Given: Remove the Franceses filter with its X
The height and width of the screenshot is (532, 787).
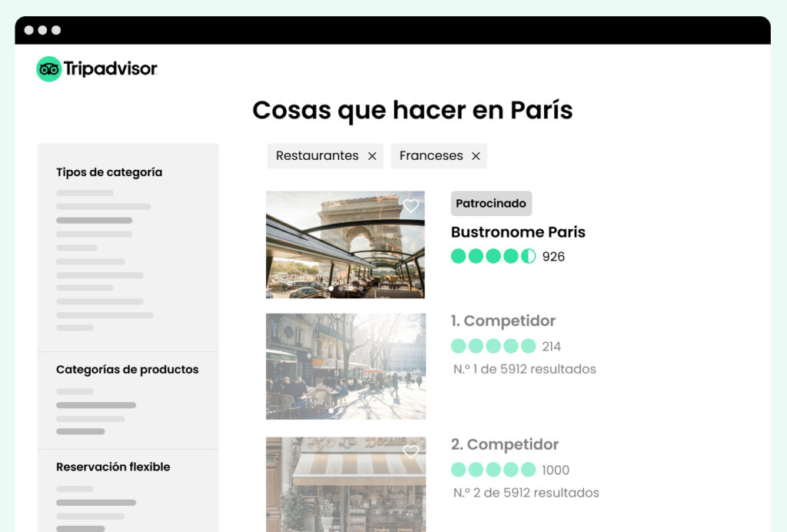Looking at the screenshot, I should (x=476, y=156).
